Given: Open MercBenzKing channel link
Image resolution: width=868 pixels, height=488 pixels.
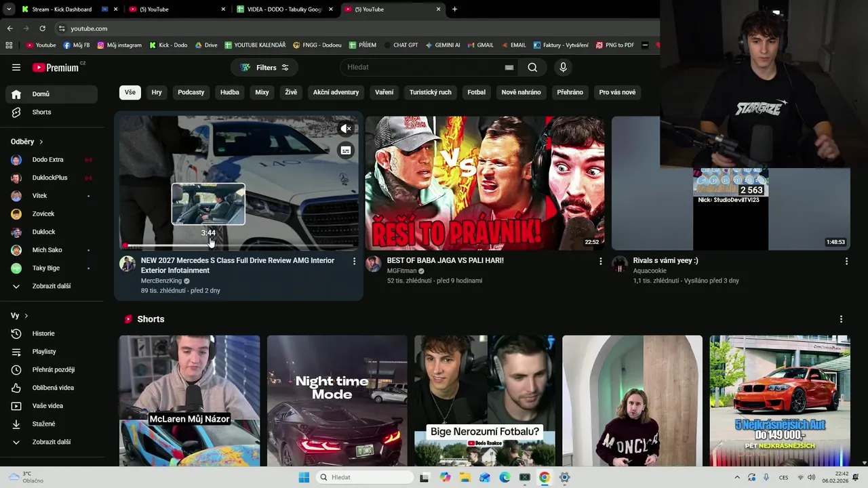Looking at the screenshot, I should click(161, 281).
